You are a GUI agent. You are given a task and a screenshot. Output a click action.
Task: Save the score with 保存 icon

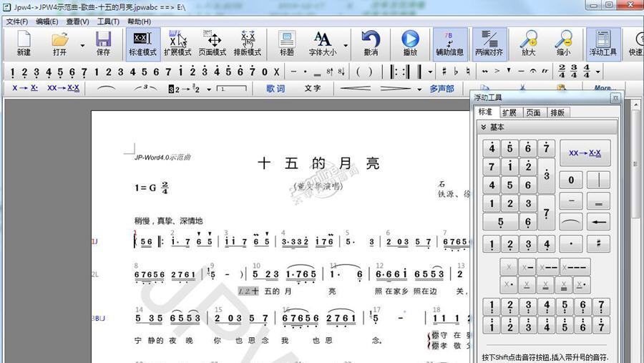103,44
